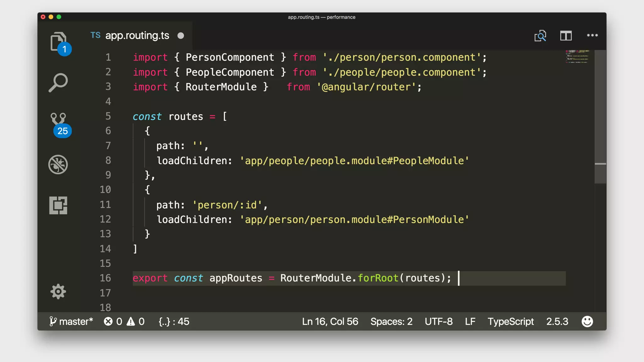Toggle end of line sequence LF
The height and width of the screenshot is (362, 644).
(x=470, y=321)
